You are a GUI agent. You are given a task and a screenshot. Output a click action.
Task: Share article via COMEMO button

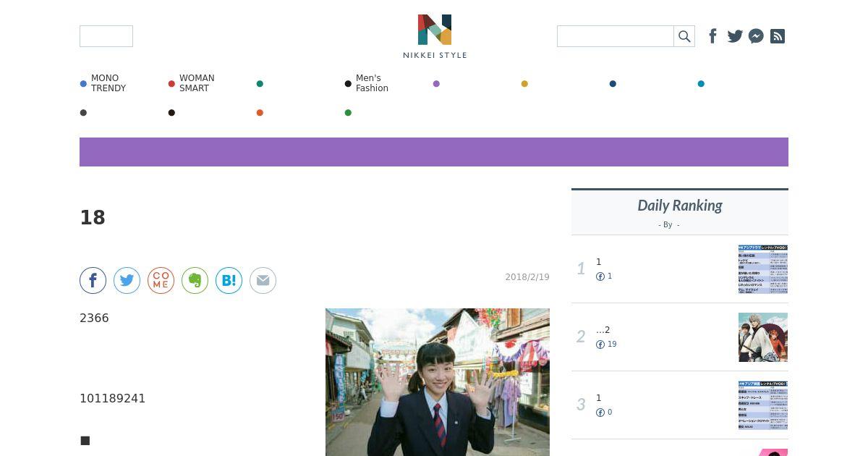coord(161,280)
